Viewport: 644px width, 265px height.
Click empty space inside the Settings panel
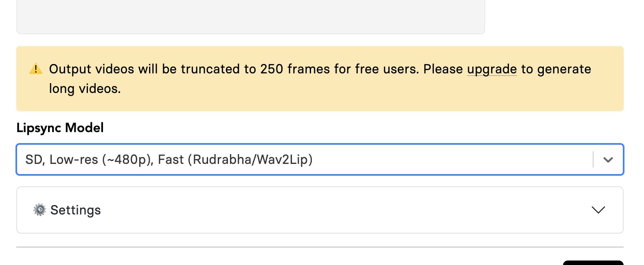(326, 210)
